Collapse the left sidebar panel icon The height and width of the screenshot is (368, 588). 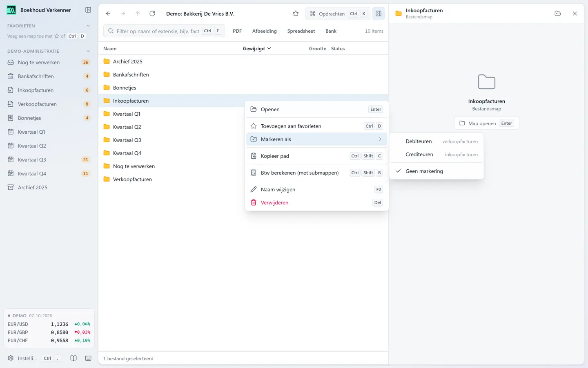pyautogui.click(x=88, y=10)
